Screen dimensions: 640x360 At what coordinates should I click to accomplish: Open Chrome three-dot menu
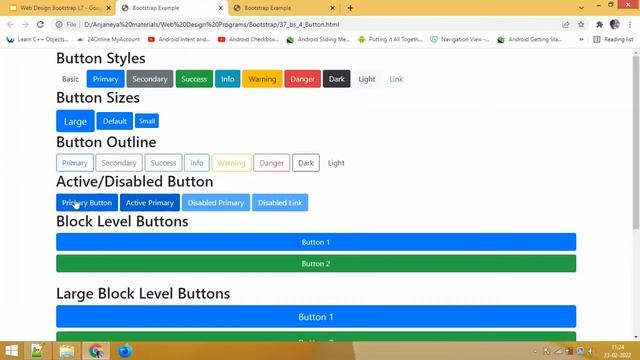click(x=630, y=24)
